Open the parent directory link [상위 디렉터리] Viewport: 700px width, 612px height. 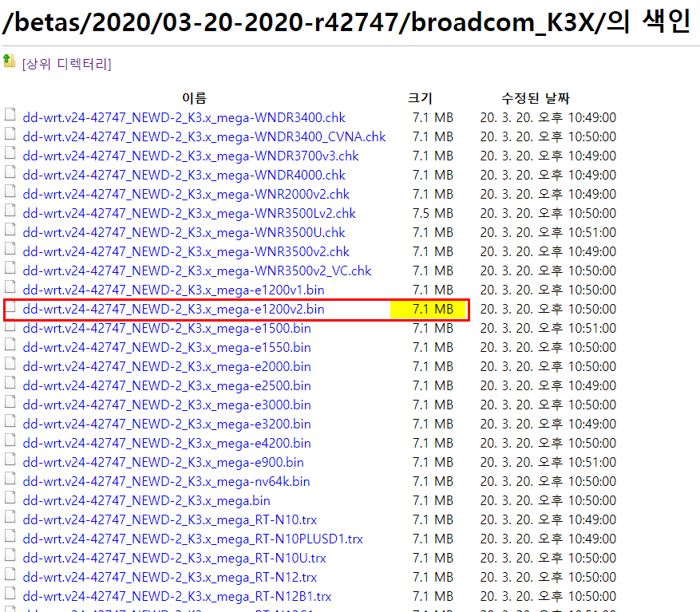click(x=66, y=64)
